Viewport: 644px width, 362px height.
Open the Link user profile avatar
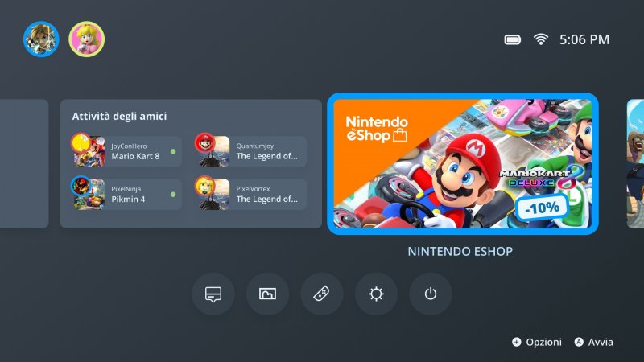click(x=41, y=39)
